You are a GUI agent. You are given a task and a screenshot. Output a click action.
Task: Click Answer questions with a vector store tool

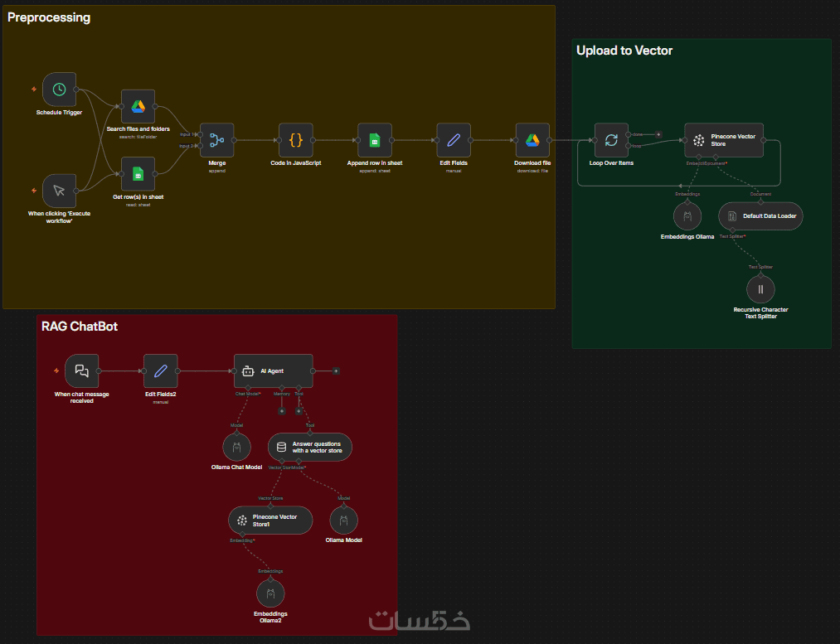[x=309, y=447]
